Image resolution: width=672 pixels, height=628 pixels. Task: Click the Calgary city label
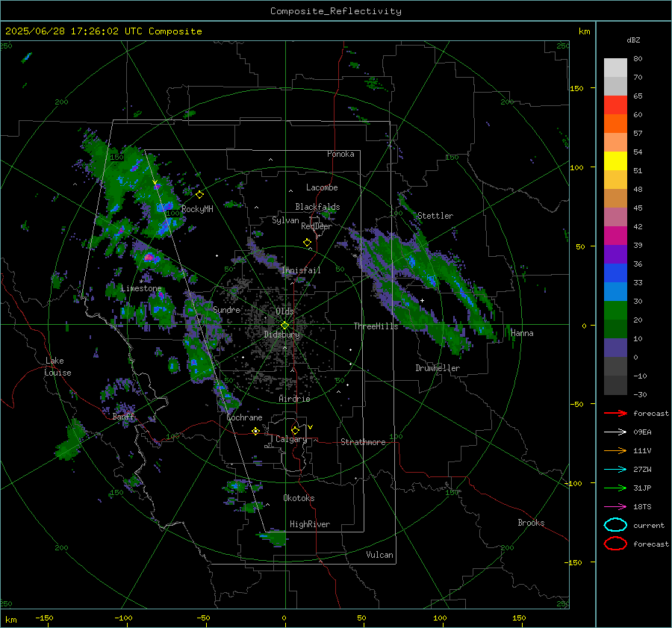(x=291, y=439)
